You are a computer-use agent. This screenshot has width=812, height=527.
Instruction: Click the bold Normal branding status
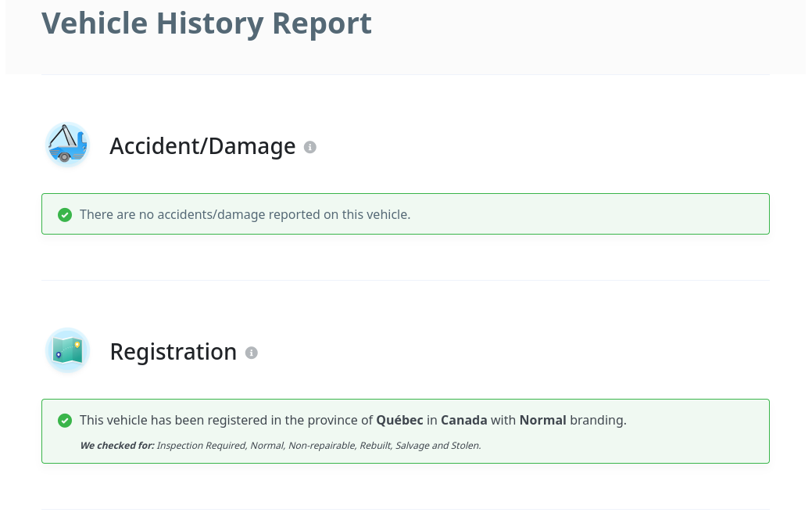tap(542, 420)
